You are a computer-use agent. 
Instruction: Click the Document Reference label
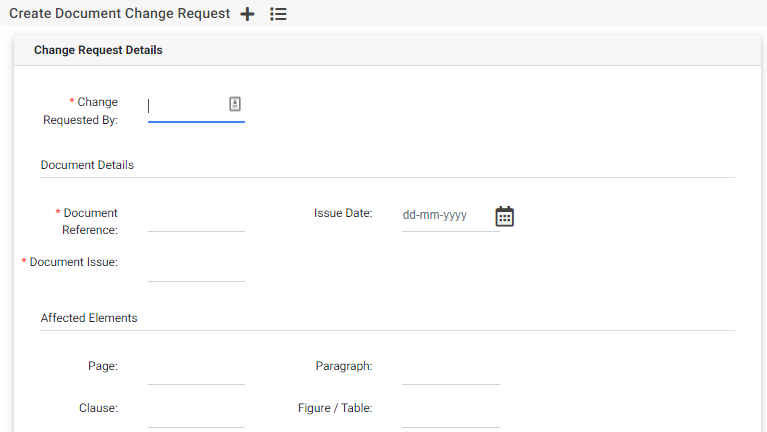tap(88, 221)
